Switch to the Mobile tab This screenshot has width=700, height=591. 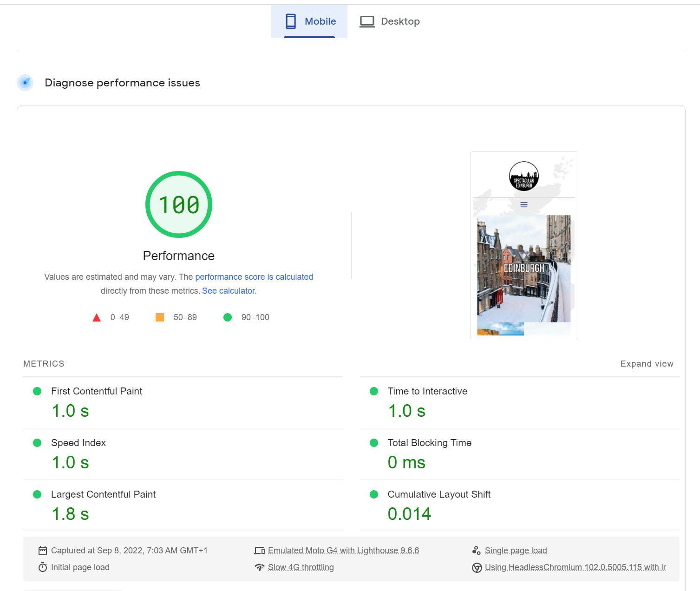tap(310, 21)
